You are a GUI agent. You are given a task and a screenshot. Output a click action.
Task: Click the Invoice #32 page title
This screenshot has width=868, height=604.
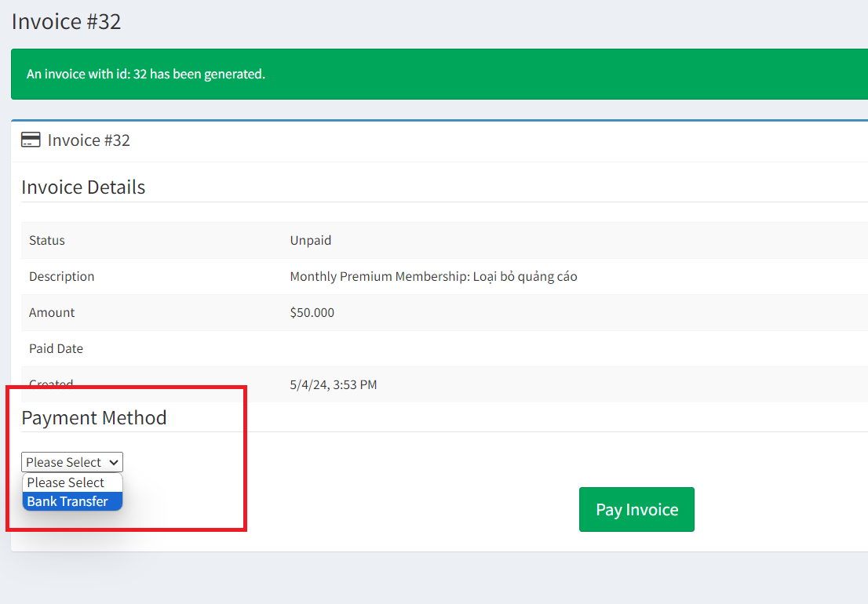pyautogui.click(x=67, y=21)
